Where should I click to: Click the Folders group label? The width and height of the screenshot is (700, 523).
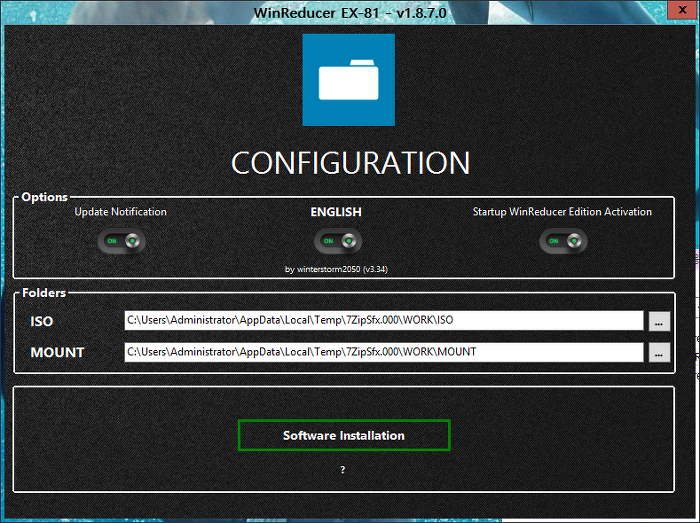pos(44,293)
